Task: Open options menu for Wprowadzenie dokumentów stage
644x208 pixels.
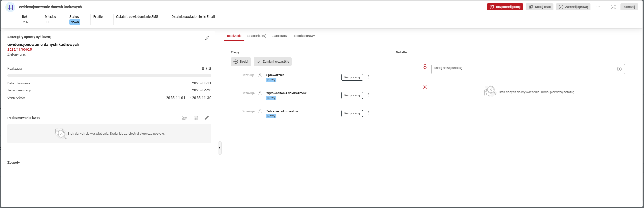Action: (x=368, y=95)
